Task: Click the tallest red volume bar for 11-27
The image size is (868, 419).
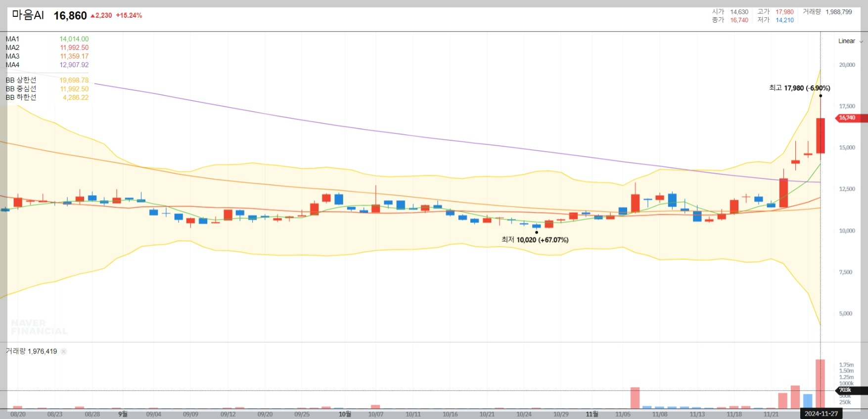Action: (820, 384)
